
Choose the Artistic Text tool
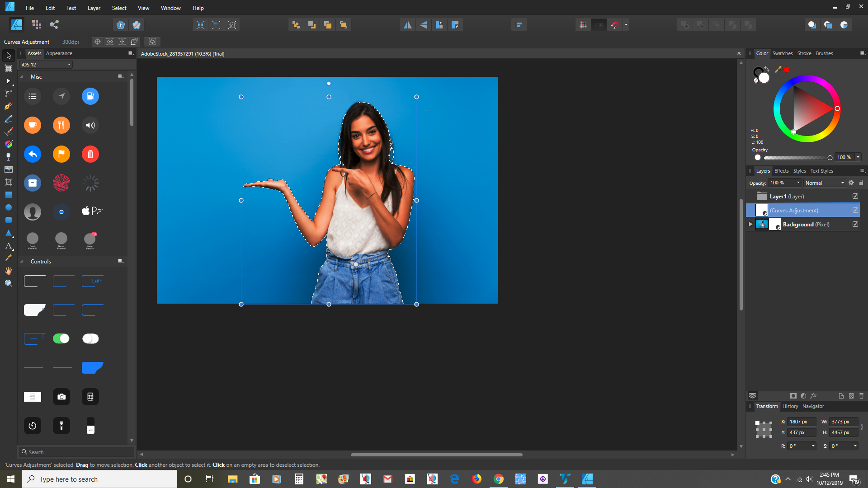8,246
